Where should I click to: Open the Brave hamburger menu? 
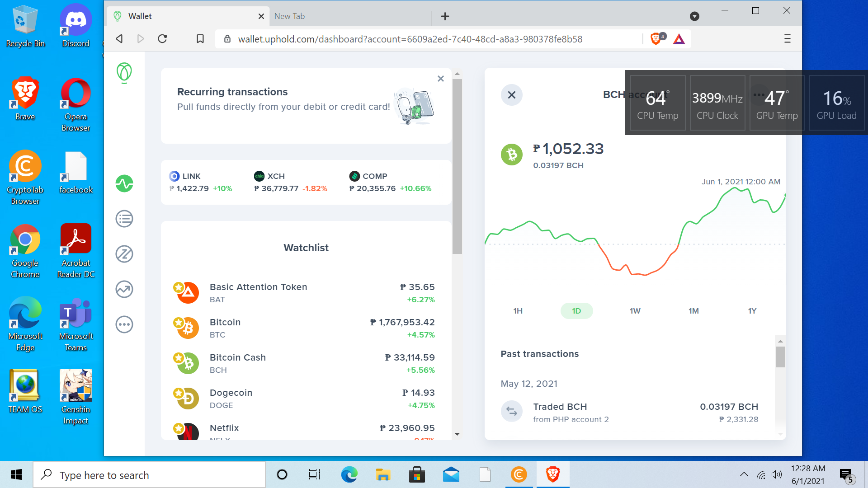click(x=787, y=39)
